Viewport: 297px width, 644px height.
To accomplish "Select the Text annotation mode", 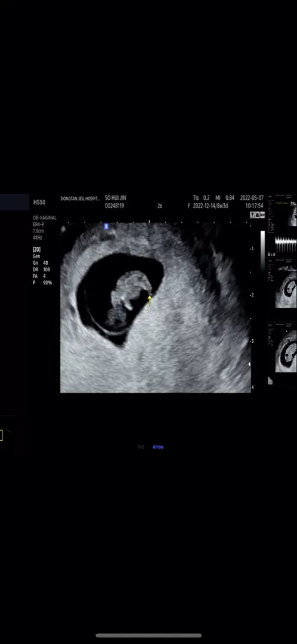I will pos(141,447).
